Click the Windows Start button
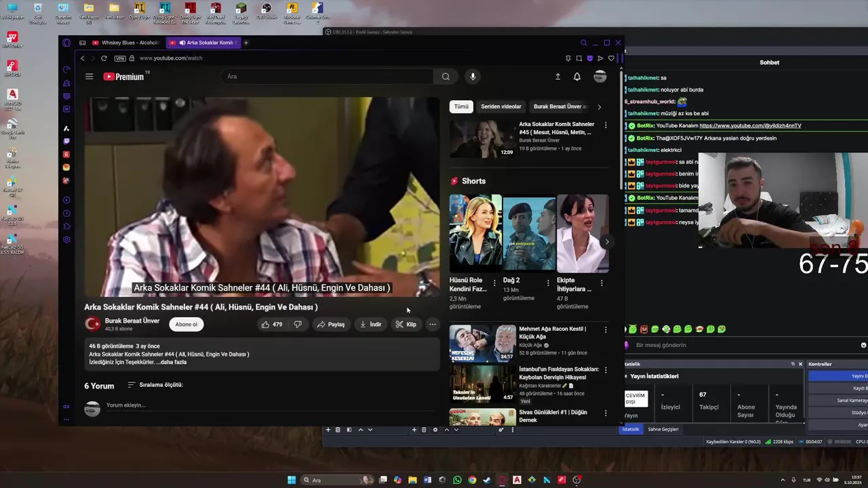Image resolution: width=868 pixels, height=488 pixels. (292, 480)
